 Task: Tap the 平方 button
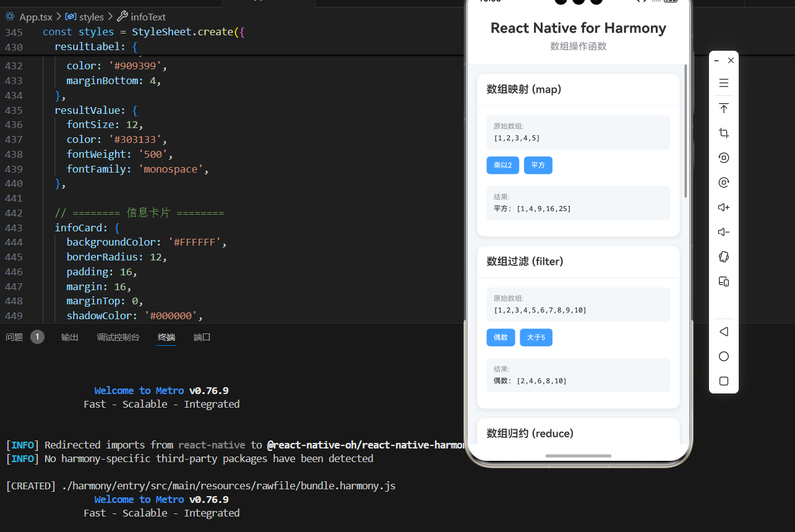tap(538, 165)
